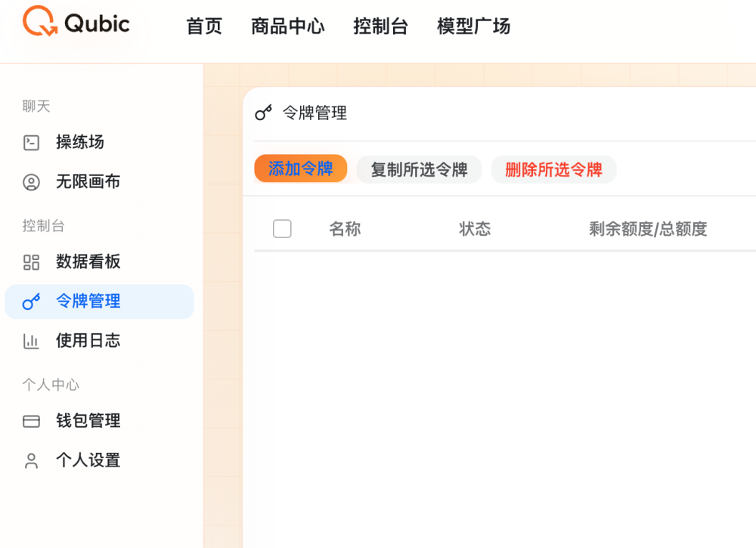The image size is (756, 548).
Task: Click the Qubic brand name text
Action: [x=97, y=23]
